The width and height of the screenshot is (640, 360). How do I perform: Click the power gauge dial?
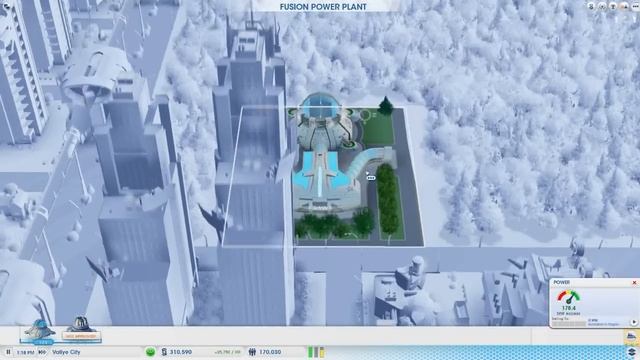point(569,297)
